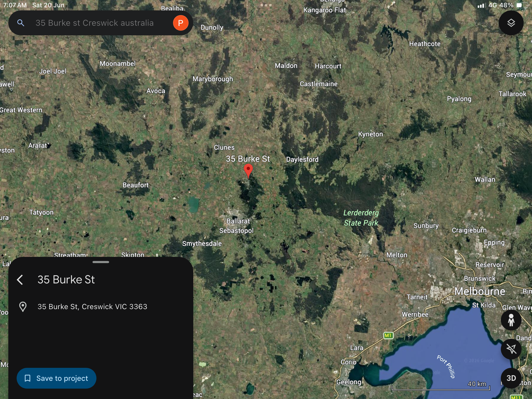Tap the Joel Joel place label
532x399 pixels.
tap(53, 71)
